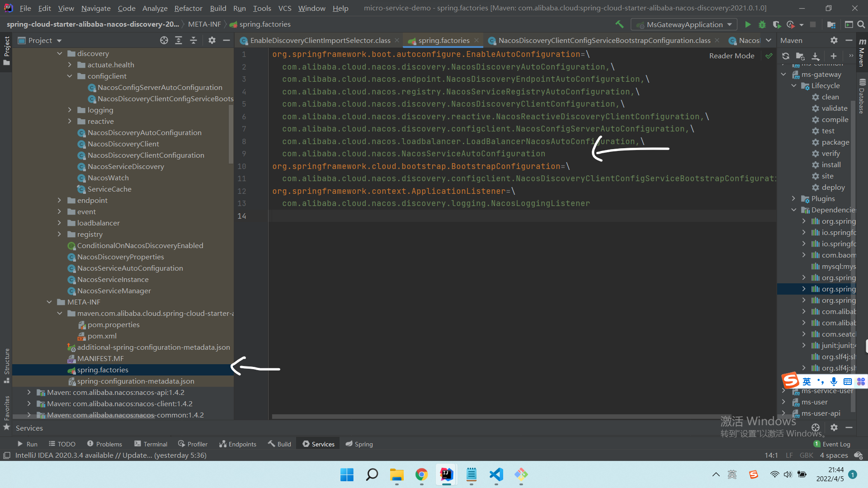Click the editor horizontal scrollbar
Image resolution: width=868 pixels, height=488 pixels.
[501, 417]
